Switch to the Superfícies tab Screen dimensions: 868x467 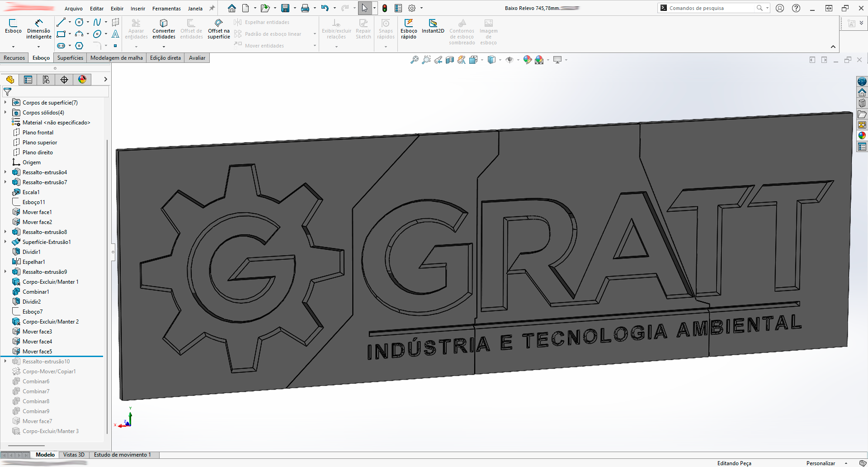point(70,58)
